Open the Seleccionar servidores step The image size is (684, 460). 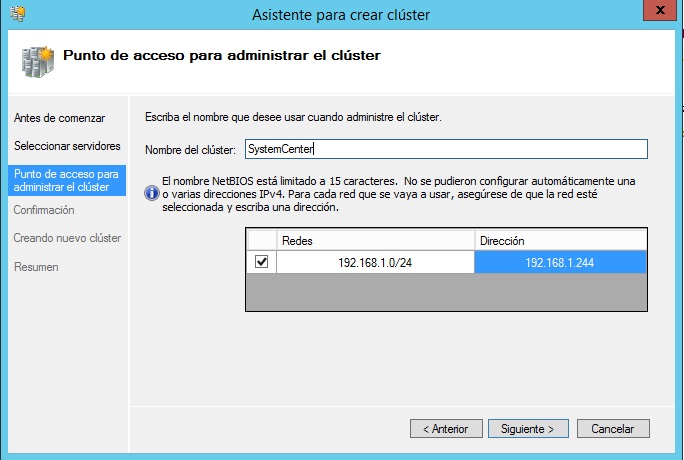pos(66,146)
